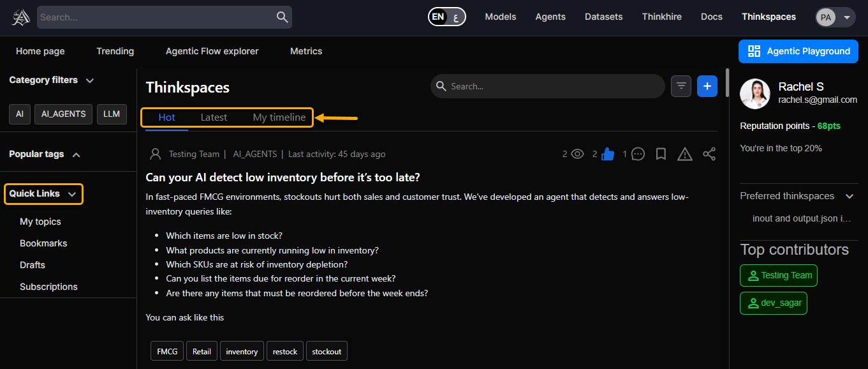Expand the Popular tags section
Image resolution: width=868 pixels, height=369 pixels.
76,154
